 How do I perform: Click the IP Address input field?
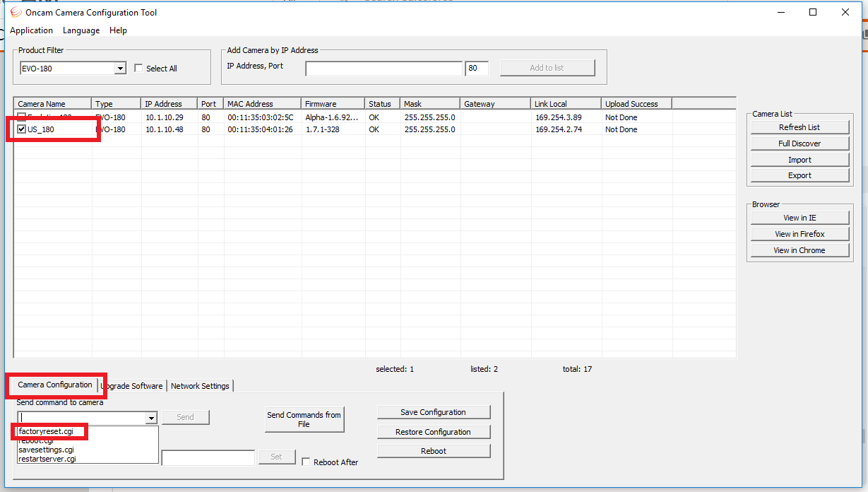[384, 69]
